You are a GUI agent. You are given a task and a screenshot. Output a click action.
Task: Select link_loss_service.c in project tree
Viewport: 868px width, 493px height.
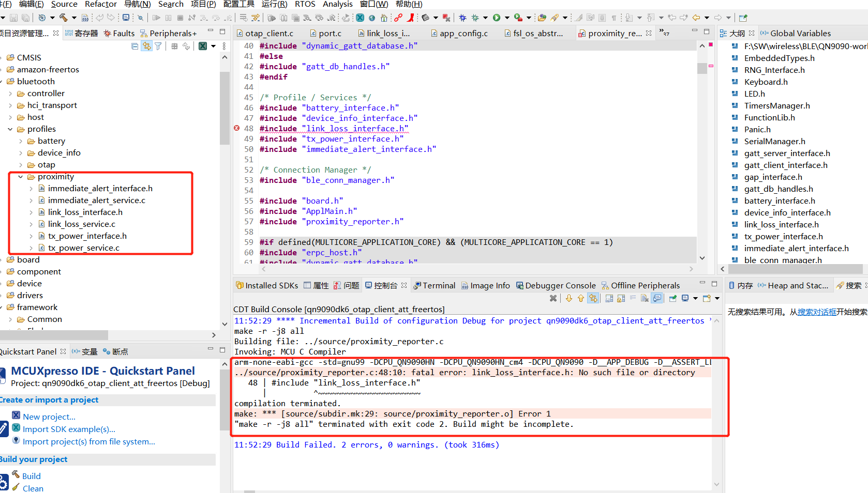pyautogui.click(x=81, y=224)
